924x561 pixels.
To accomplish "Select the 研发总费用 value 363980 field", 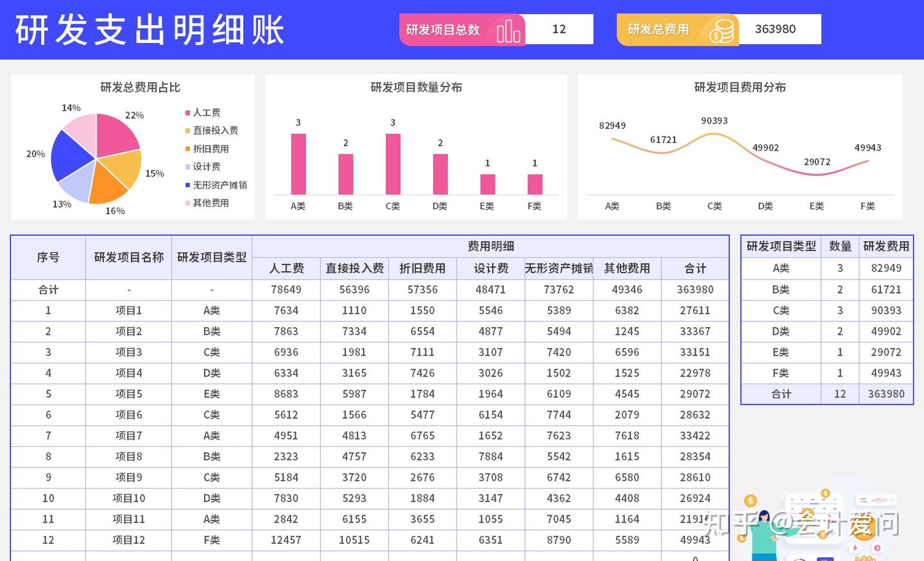I will [x=780, y=29].
